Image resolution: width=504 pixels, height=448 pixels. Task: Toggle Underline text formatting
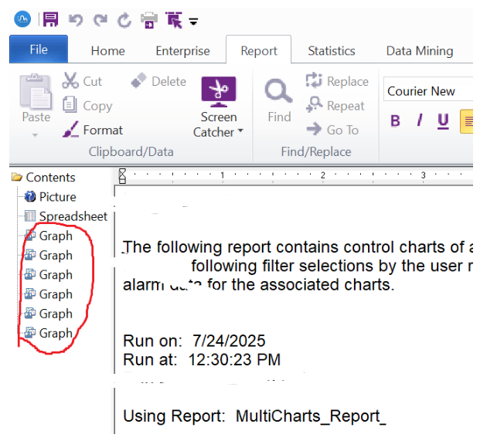pos(443,120)
